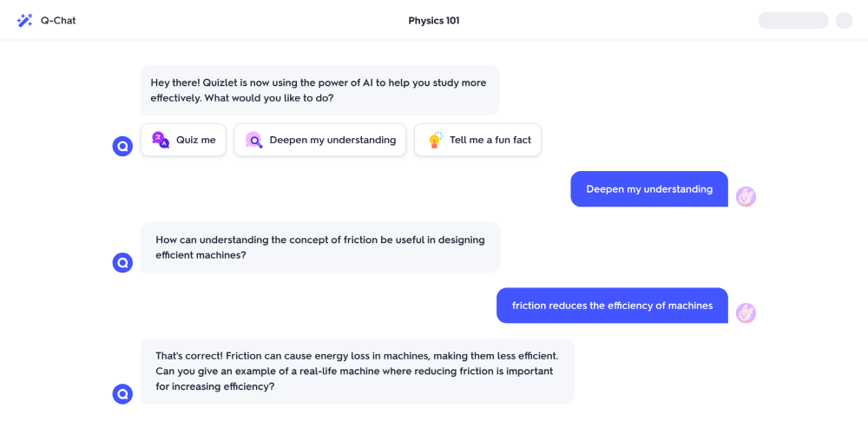Click the lightbulb icon on fun fact
868x428 pixels.
pyautogui.click(x=435, y=140)
